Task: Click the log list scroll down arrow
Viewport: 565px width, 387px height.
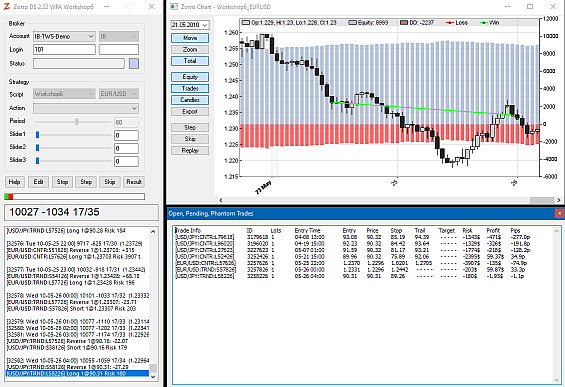Action: coord(153,377)
